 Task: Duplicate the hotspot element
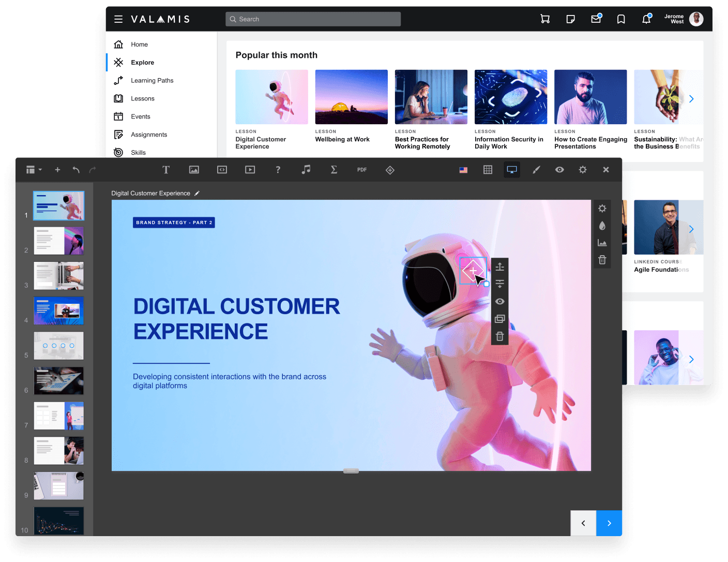[x=500, y=319]
